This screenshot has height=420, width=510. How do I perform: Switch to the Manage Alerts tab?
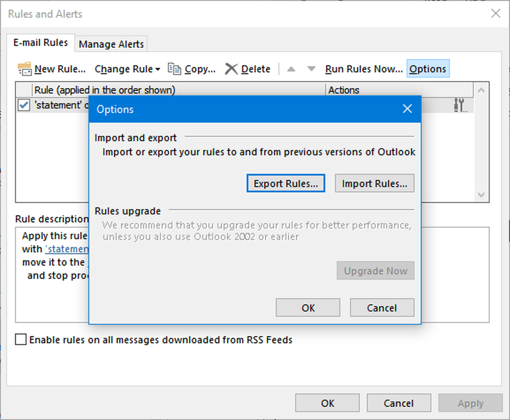click(x=111, y=44)
